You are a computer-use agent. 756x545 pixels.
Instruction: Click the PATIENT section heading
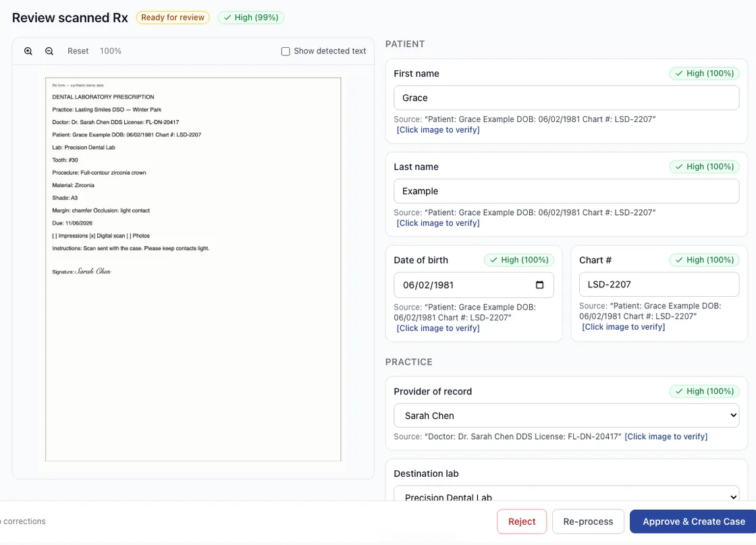pyautogui.click(x=405, y=44)
